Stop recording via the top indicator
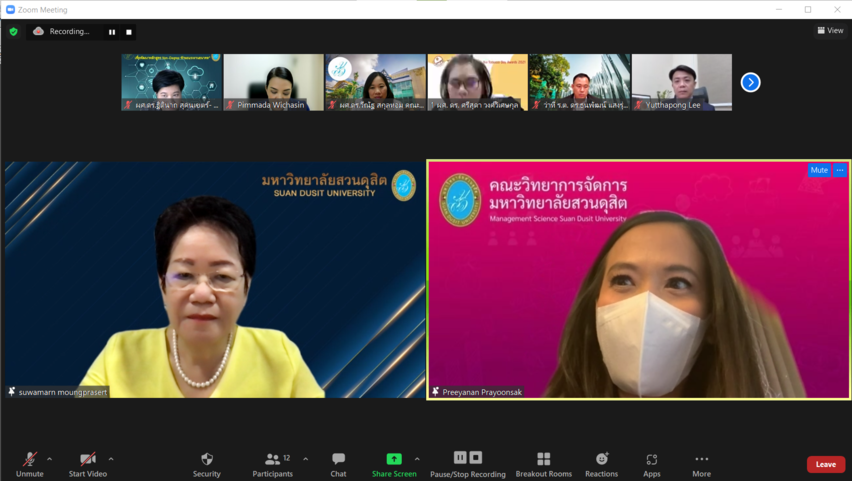Viewport: 852px width, 481px height. tap(129, 32)
